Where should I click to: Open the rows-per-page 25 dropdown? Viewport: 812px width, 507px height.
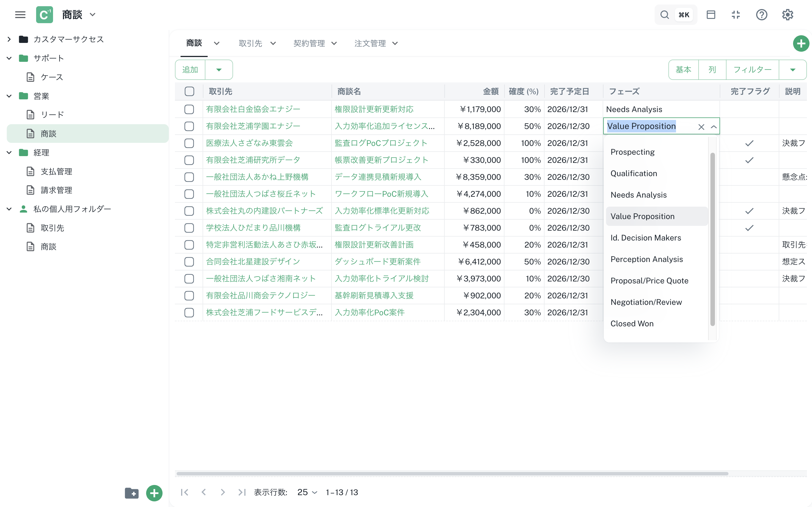click(x=307, y=492)
